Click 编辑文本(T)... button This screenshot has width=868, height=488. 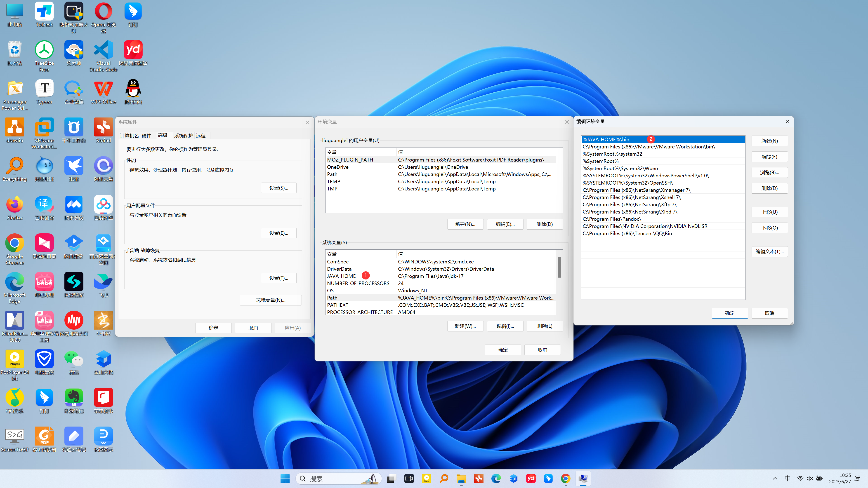[770, 252]
